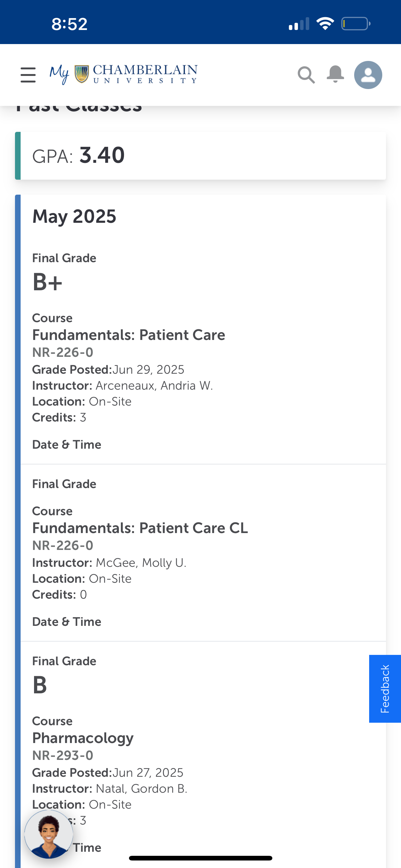Click the Feedback side tab
This screenshot has height=868, width=401.
(385, 689)
